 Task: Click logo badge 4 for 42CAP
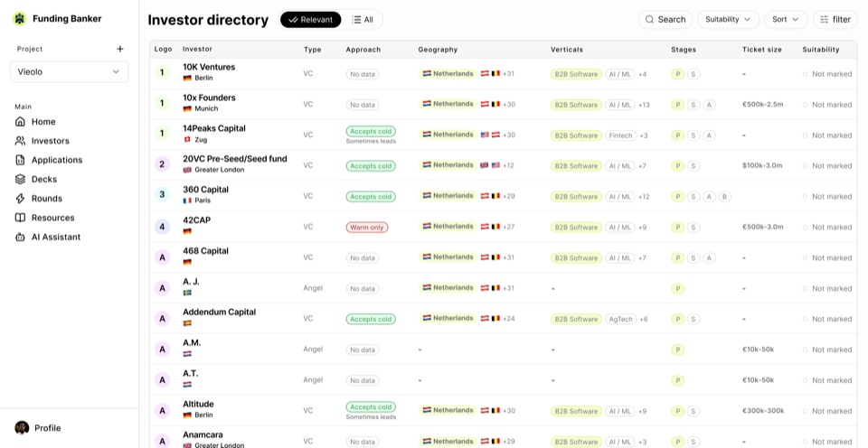pyautogui.click(x=162, y=226)
